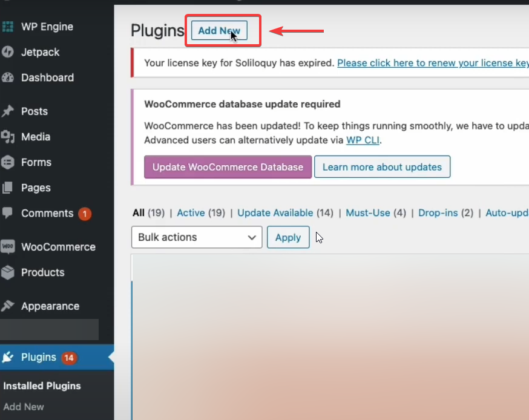Click the Comments badge showing 1

(x=85, y=214)
